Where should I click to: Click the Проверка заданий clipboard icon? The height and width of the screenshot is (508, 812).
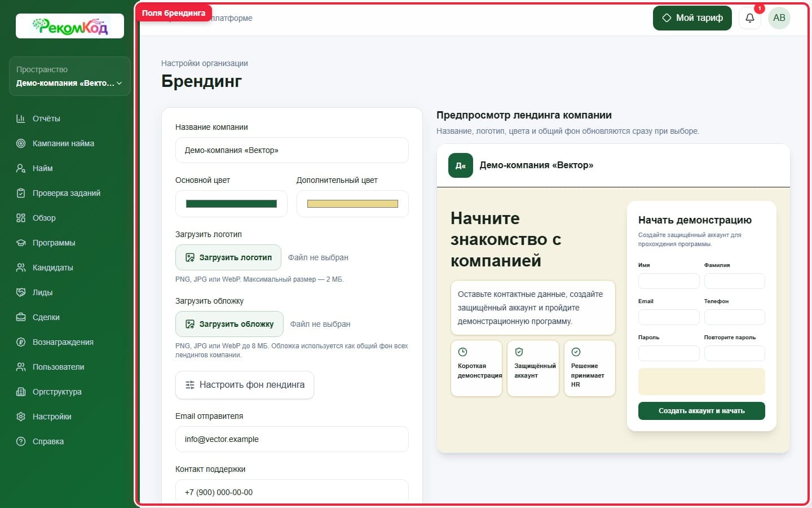point(21,193)
